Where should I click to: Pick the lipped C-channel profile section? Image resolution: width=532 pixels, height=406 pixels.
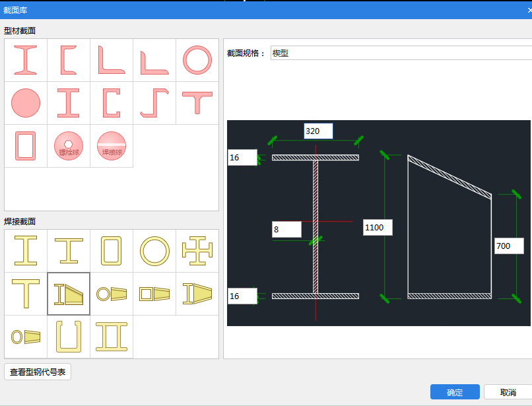pyautogui.click(x=112, y=103)
